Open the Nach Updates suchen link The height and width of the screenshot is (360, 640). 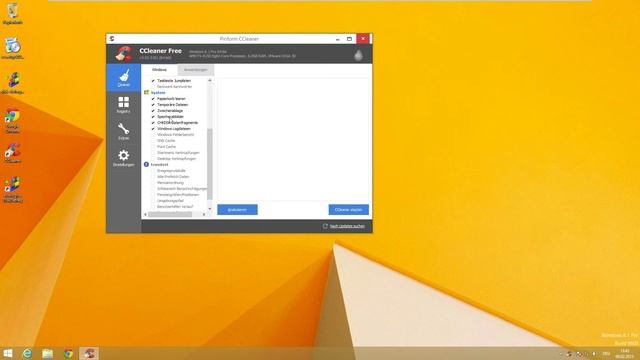347,226
